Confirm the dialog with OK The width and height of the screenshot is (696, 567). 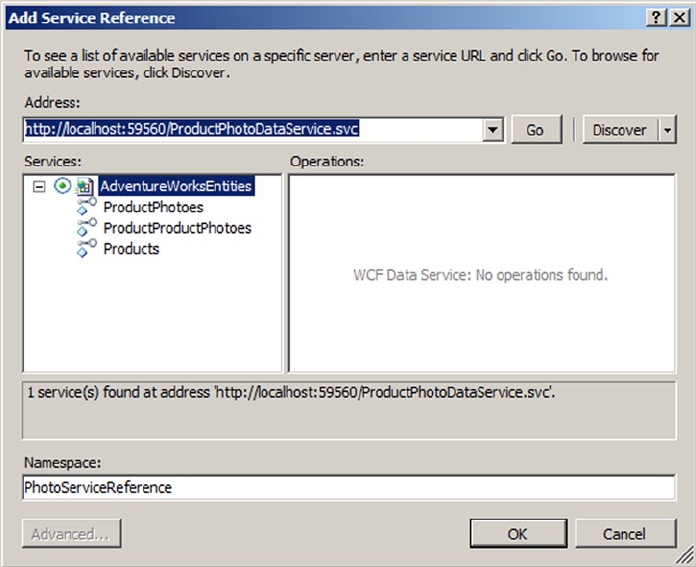point(518,534)
